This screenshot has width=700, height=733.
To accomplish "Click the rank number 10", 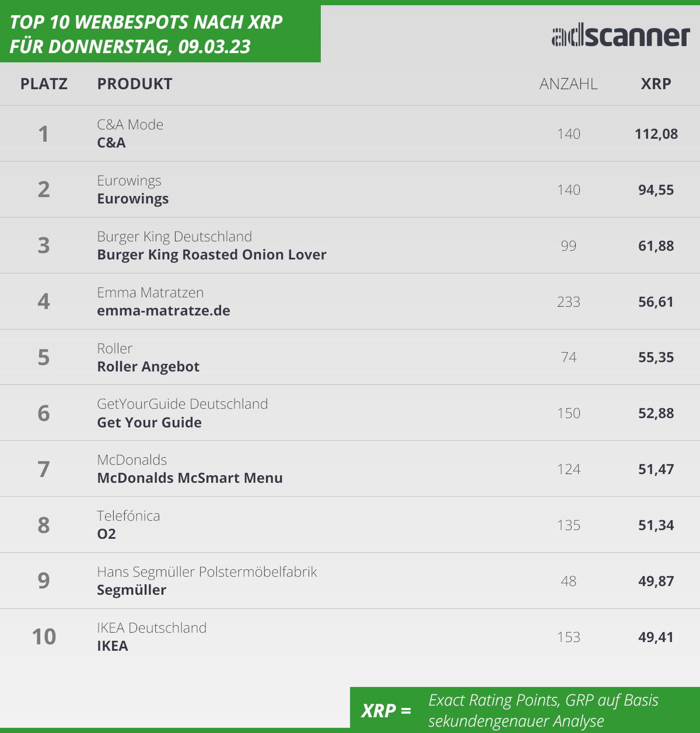I will point(44,637).
